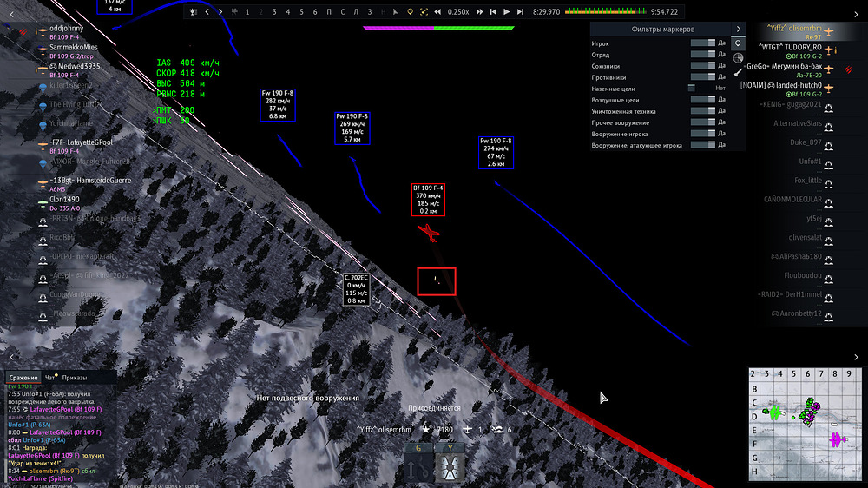Screen dimensions: 868x488
Task: Toggle the Вооружение игрока marker filter
Action: coord(703,134)
